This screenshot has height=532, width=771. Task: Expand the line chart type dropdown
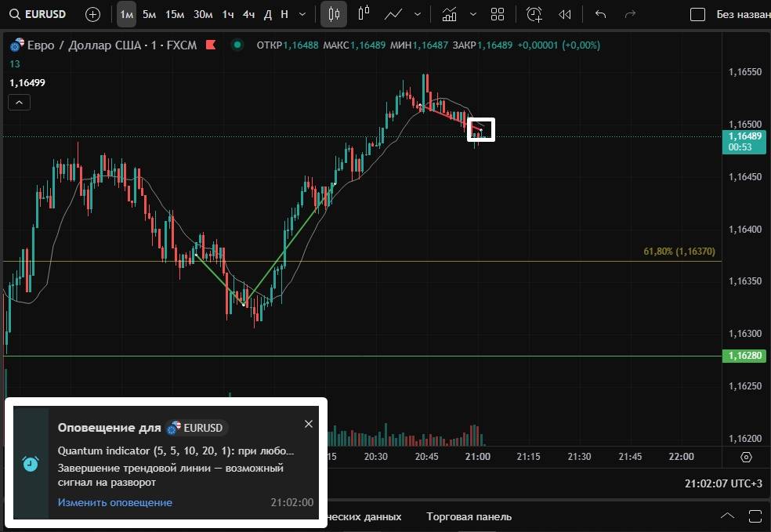pyautogui.click(x=418, y=14)
